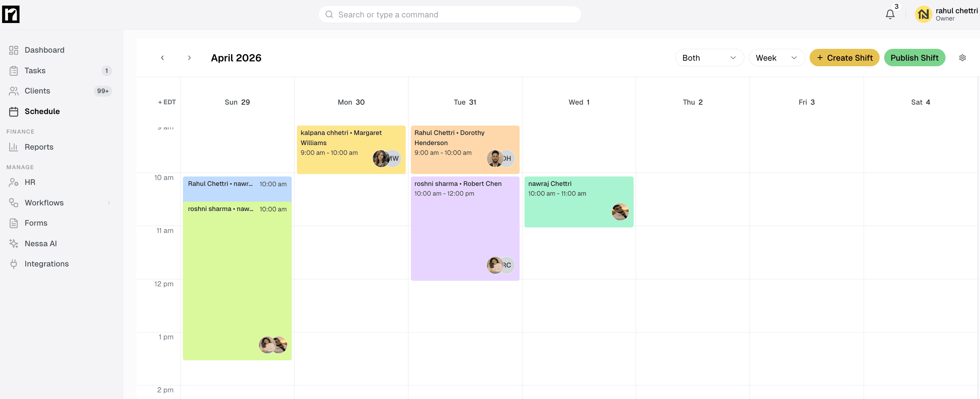Select the yellow kalpana chhetri shift
The height and width of the screenshot is (399, 980).
pyautogui.click(x=350, y=149)
